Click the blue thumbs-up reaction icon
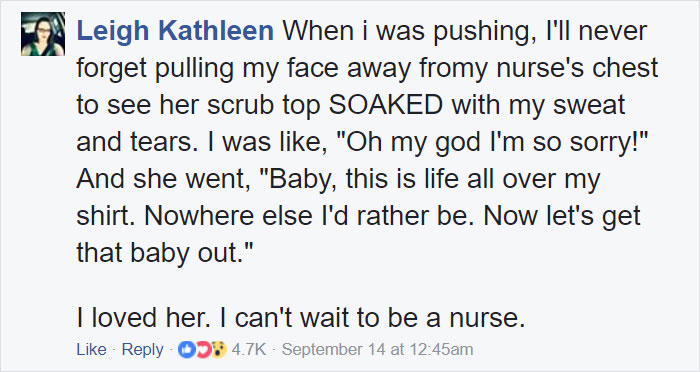Image resolution: width=700 pixels, height=372 pixels. (186, 350)
